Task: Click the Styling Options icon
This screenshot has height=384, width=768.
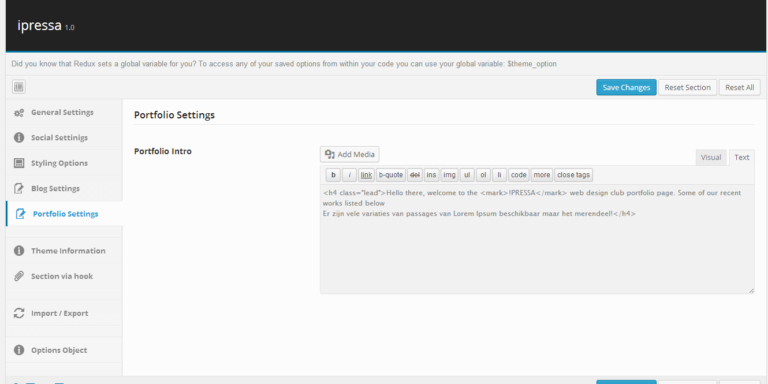Action: (19, 163)
